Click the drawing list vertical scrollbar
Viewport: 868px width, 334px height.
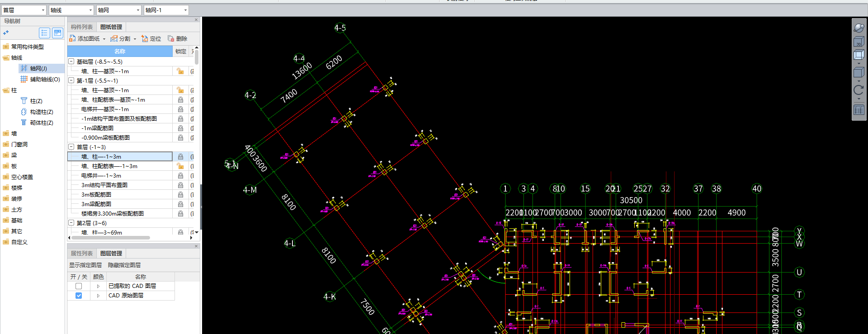pos(197,57)
